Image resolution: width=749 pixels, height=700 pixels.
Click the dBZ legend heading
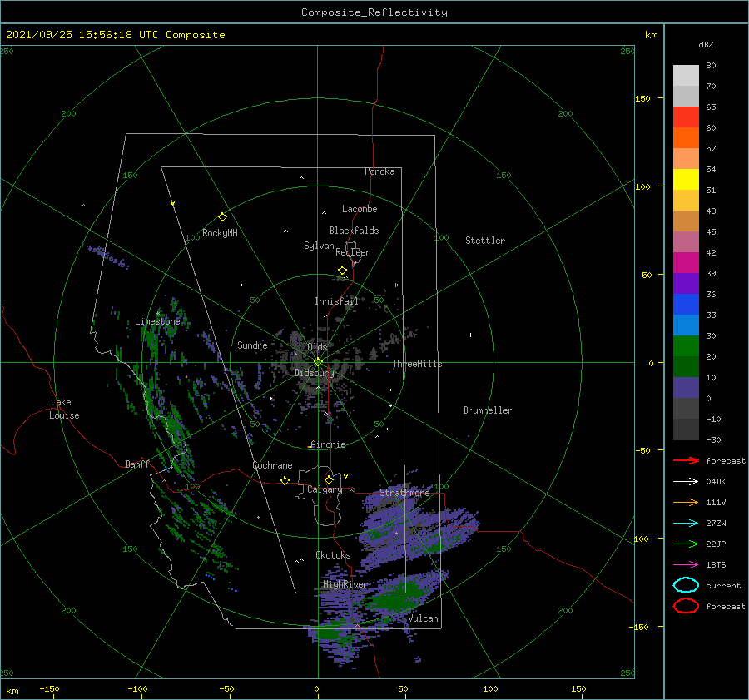pos(706,44)
